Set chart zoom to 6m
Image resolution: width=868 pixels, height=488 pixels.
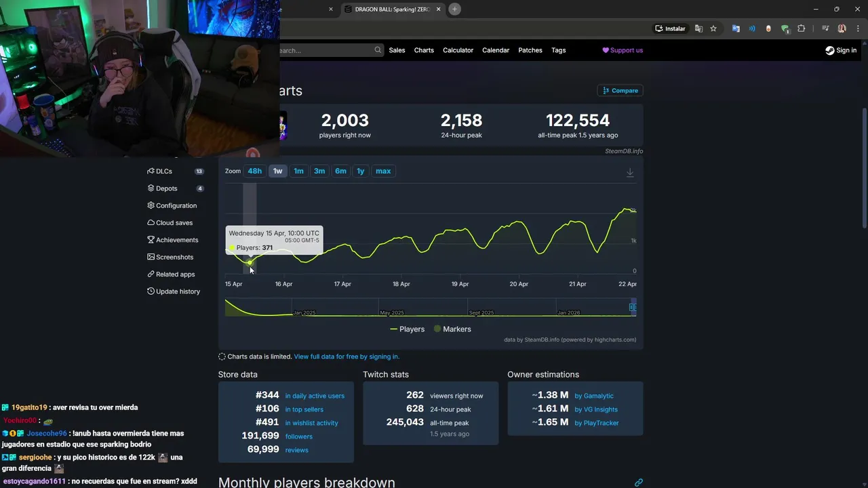(340, 171)
